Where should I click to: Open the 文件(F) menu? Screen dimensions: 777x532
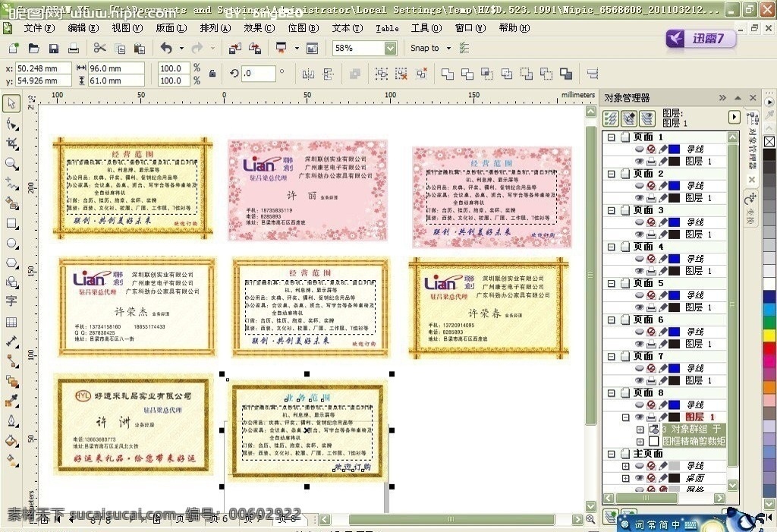[x=39, y=28]
